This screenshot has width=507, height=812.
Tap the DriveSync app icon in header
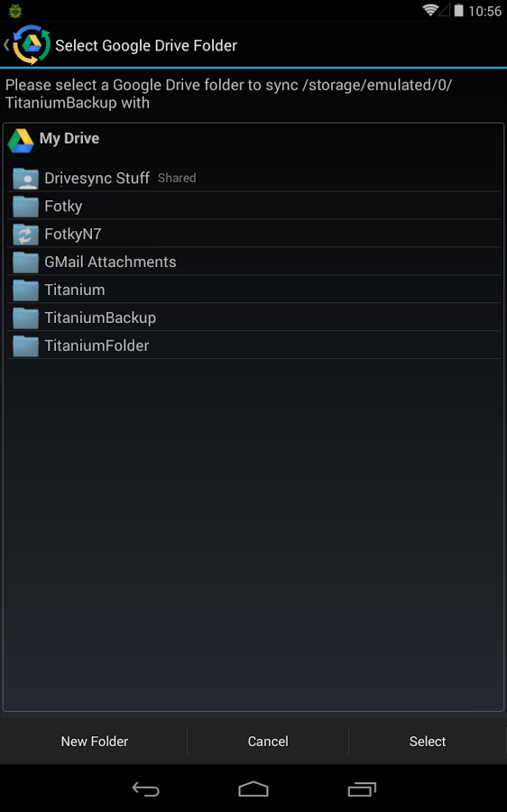click(x=32, y=45)
